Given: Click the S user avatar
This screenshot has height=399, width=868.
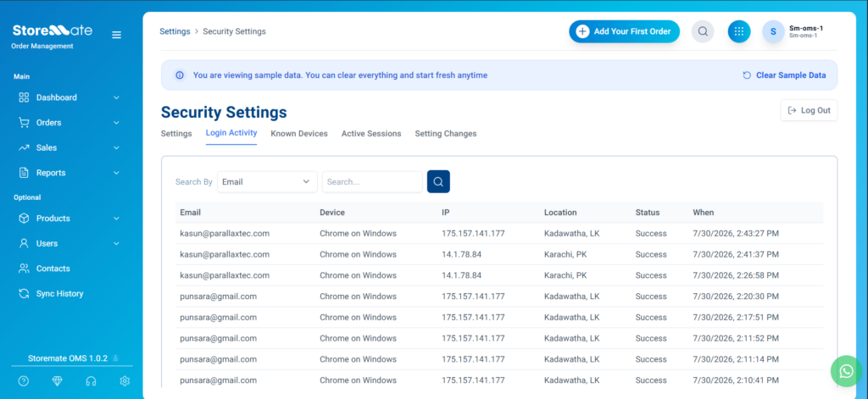Looking at the screenshot, I should [773, 31].
